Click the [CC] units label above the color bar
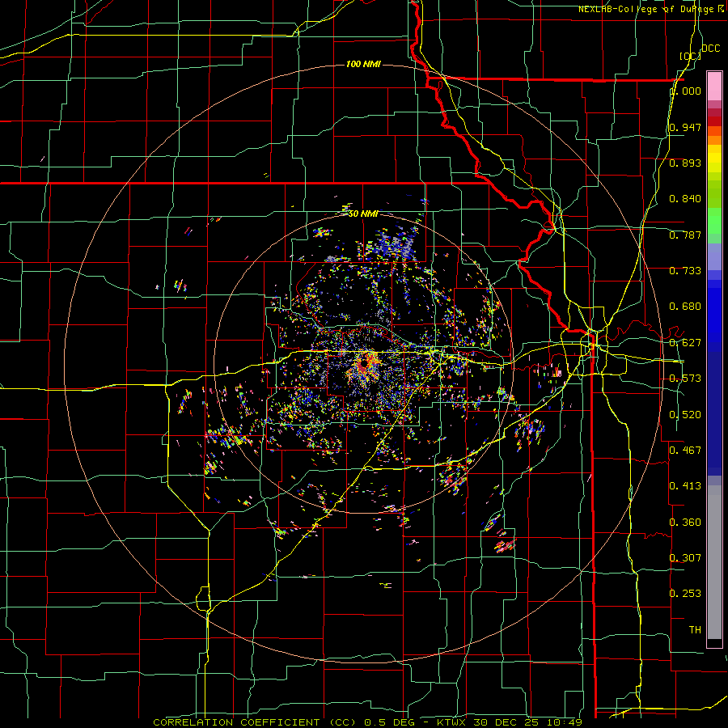 [690, 56]
